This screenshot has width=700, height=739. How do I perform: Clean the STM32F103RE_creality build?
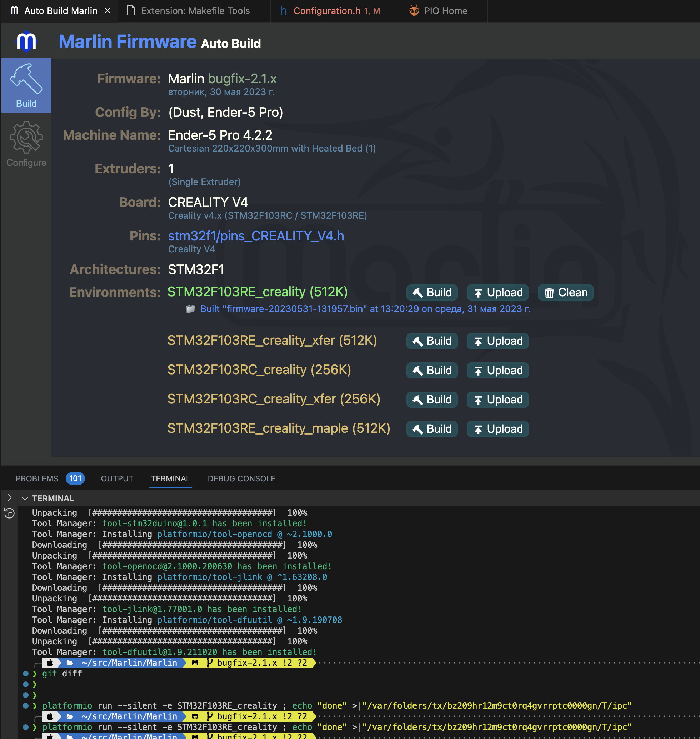pos(565,292)
